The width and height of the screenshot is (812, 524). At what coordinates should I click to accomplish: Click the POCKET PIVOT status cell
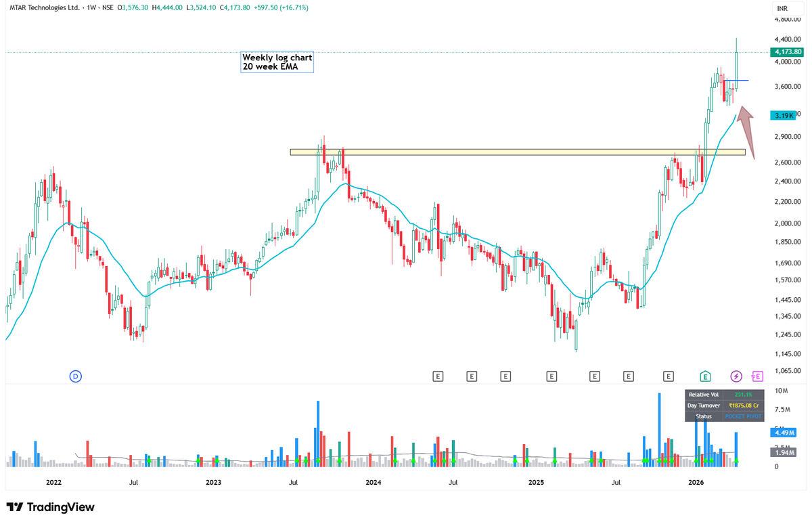coord(744,416)
